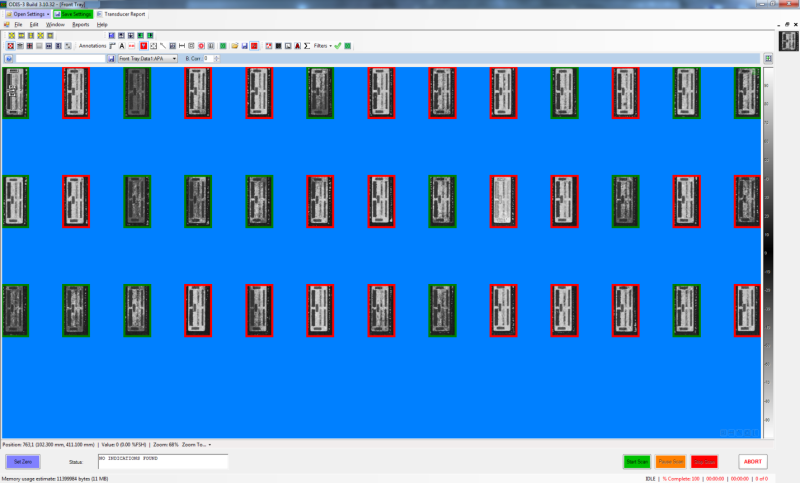Click the horizontal distance measure tool icon
Image resolution: width=800 pixels, height=483 pixels.
[182, 46]
